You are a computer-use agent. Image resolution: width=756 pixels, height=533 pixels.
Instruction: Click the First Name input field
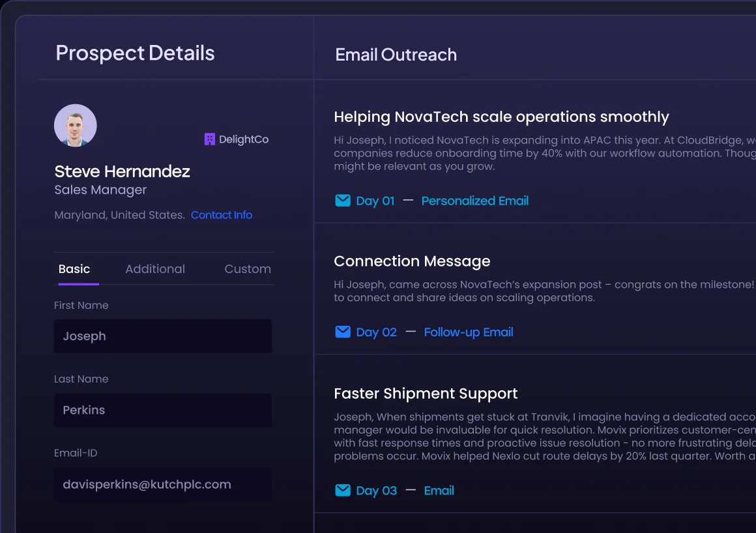(x=162, y=336)
